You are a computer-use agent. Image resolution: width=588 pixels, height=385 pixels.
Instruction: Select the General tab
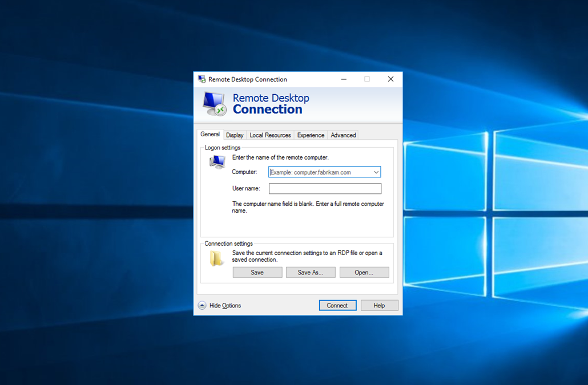pyautogui.click(x=210, y=135)
